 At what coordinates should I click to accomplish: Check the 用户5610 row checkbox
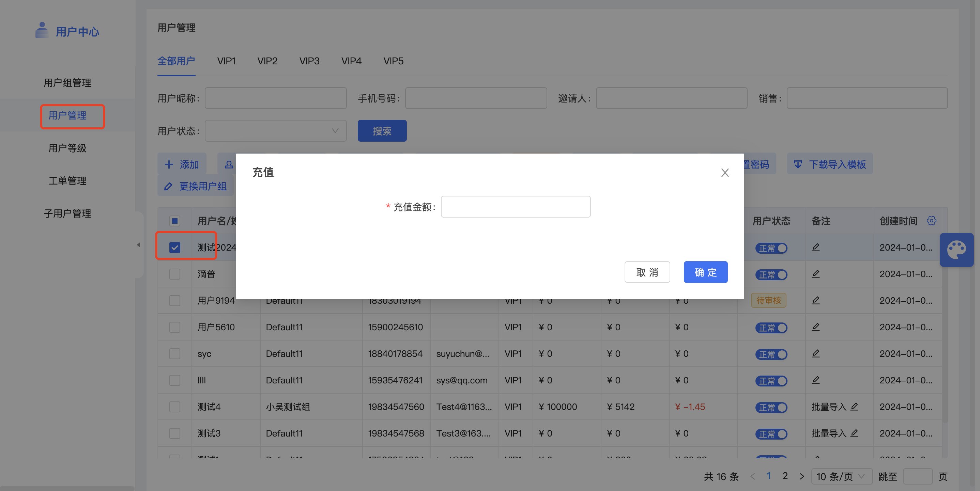174,327
